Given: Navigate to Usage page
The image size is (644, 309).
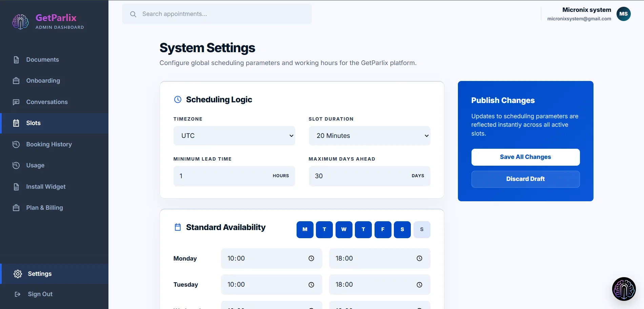Looking at the screenshot, I should [54, 165].
